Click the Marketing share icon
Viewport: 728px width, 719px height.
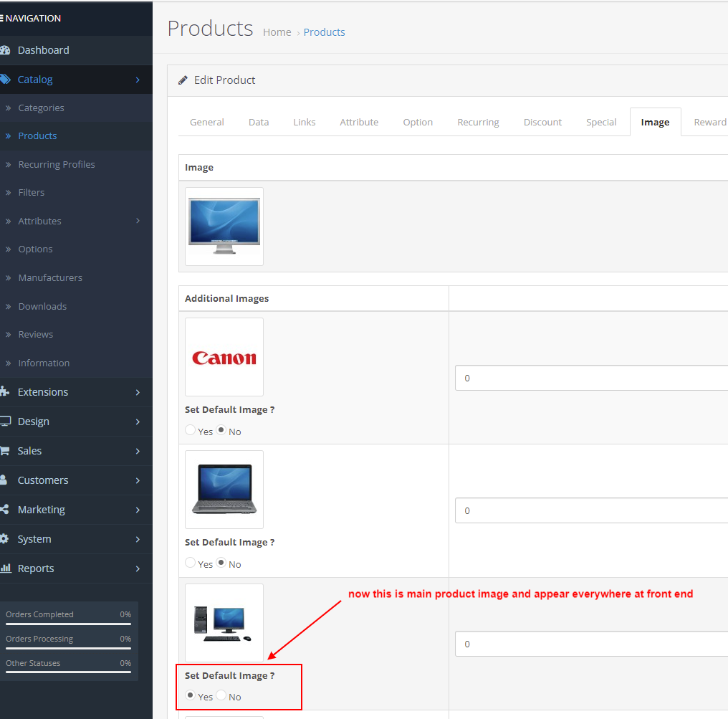pos(5,510)
